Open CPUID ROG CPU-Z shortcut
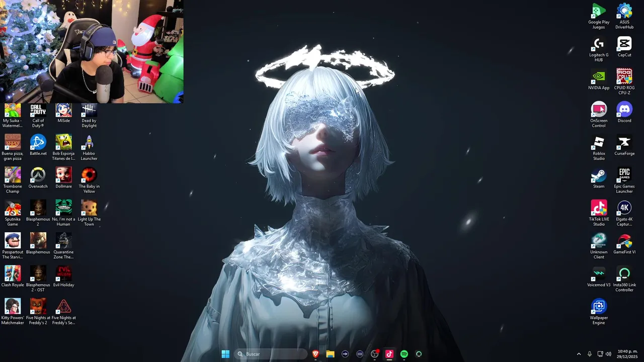Screen dimensions: 644x362 pyautogui.click(x=624, y=82)
